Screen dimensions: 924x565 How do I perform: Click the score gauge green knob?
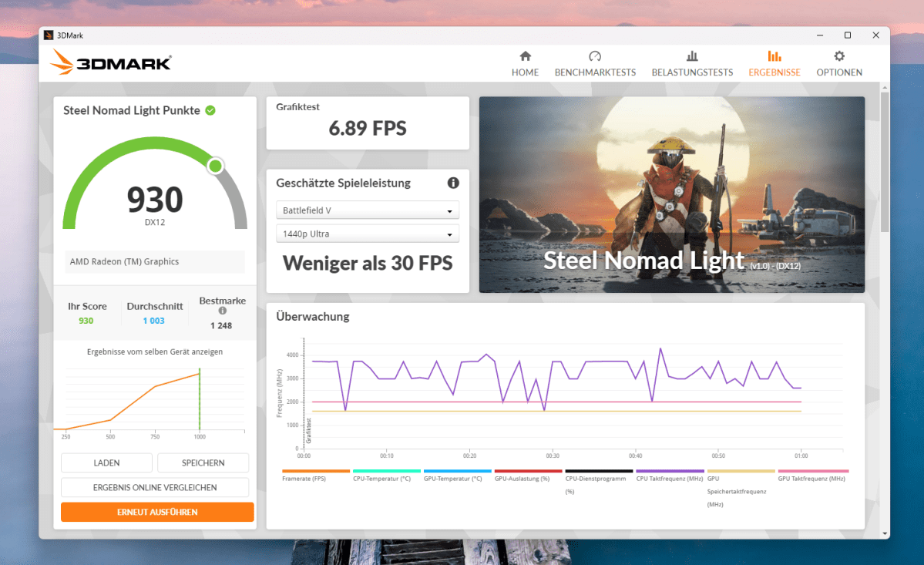pos(216,166)
